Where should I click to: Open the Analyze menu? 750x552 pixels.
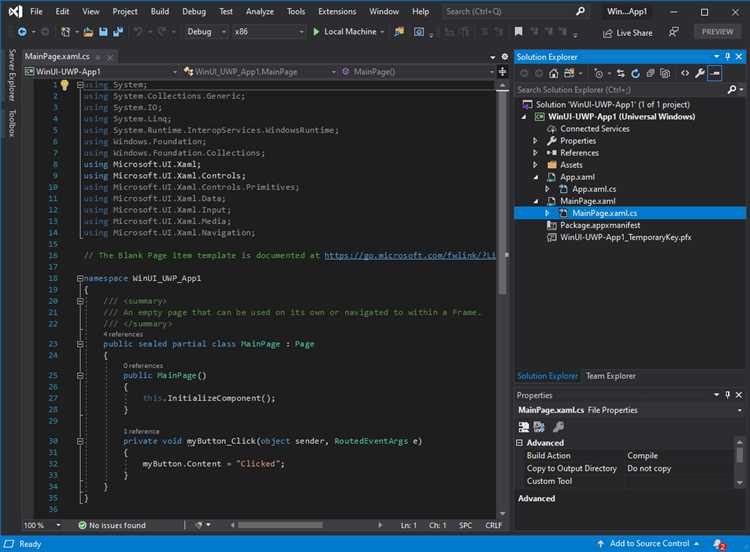pyautogui.click(x=260, y=11)
